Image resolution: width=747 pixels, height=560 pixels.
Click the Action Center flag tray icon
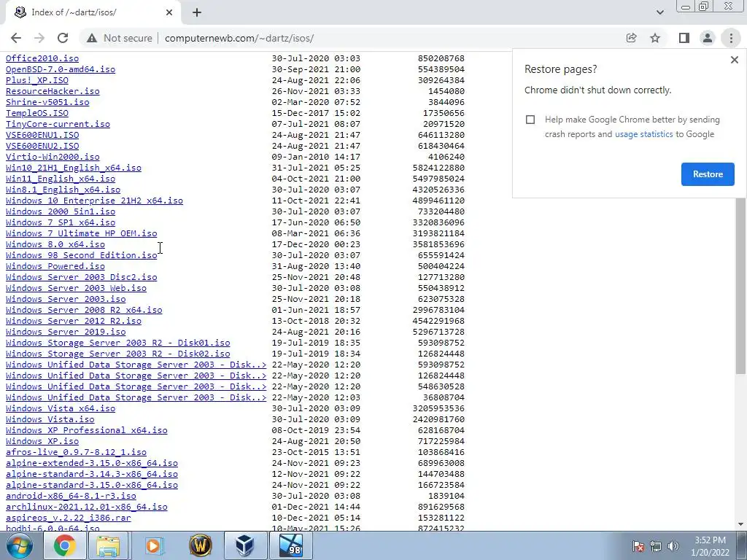point(638,546)
